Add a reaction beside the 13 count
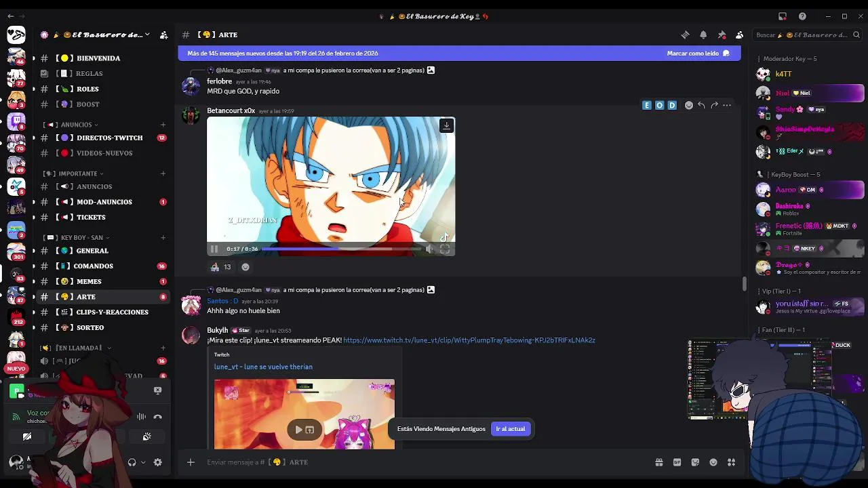Viewport: 868px width, 488px height. pos(245,267)
